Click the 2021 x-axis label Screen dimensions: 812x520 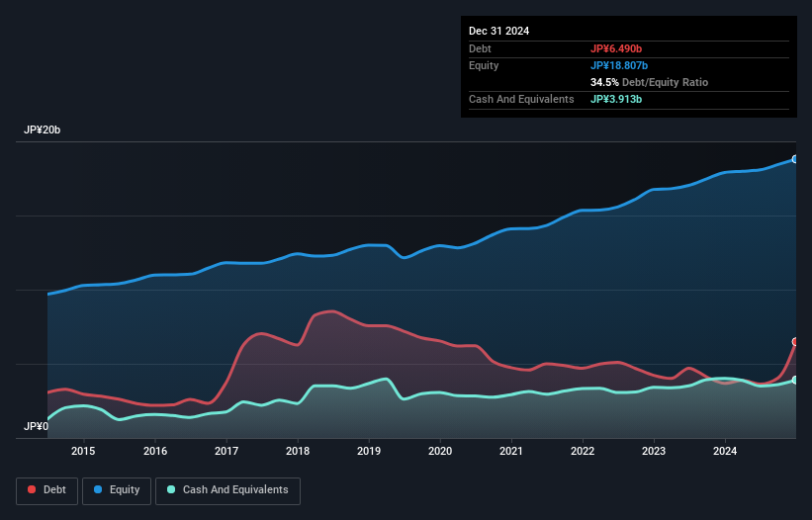click(511, 451)
